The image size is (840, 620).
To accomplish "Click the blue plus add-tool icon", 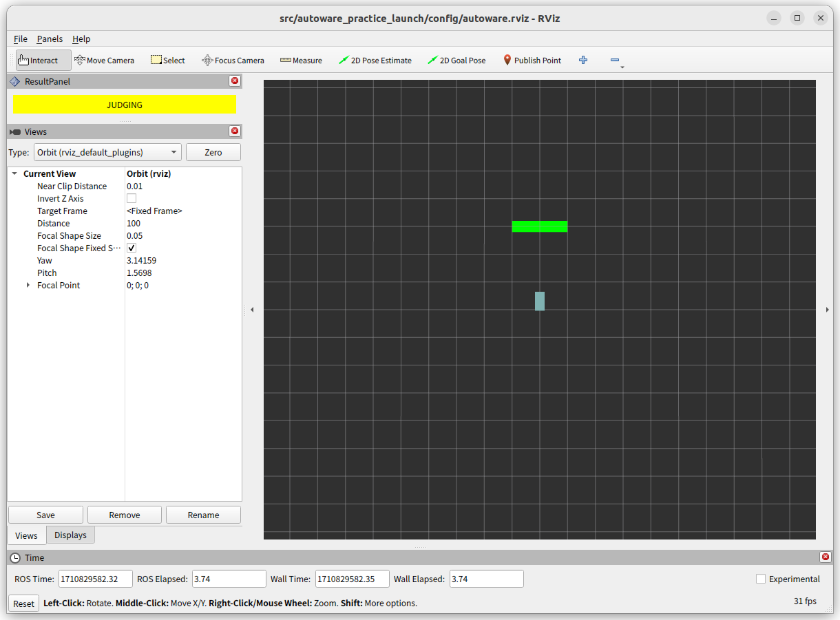I will click(x=583, y=61).
